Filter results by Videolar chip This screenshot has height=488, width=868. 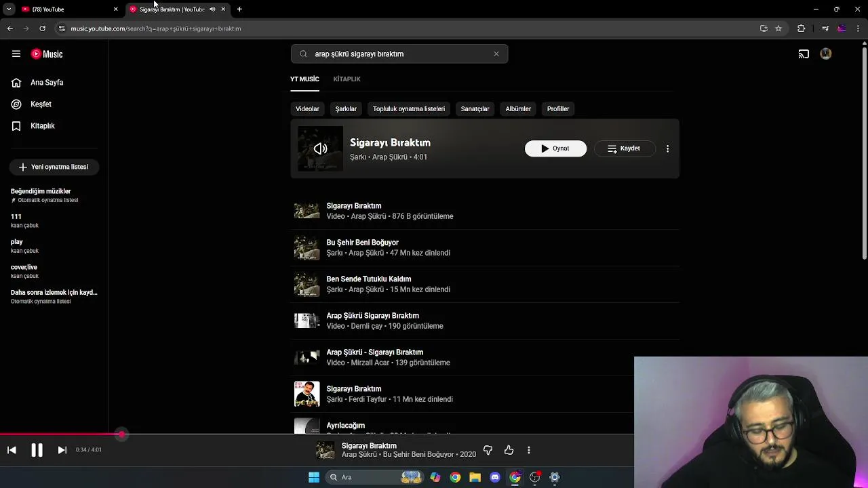(307, 109)
